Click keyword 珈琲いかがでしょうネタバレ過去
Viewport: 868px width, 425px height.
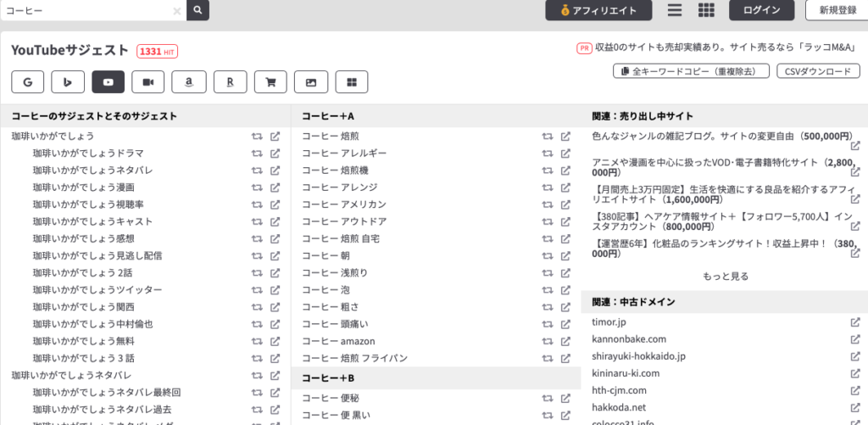coord(103,410)
